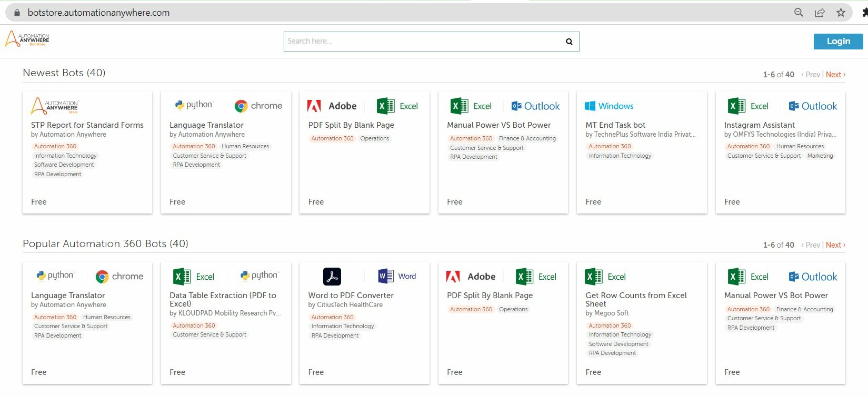Screen dimensions: 868x397
Task: Click chrome icon on Newest Language Translator card
Action: coord(258,106)
